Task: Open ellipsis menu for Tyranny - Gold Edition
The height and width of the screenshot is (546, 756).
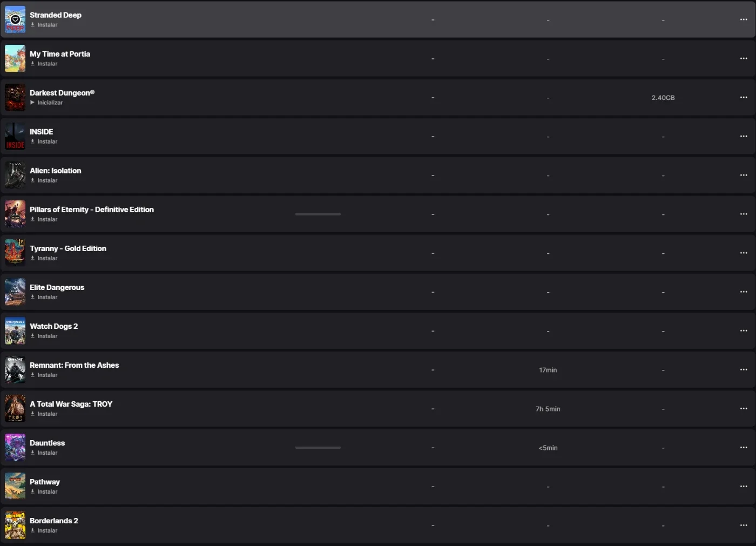Action: [744, 253]
